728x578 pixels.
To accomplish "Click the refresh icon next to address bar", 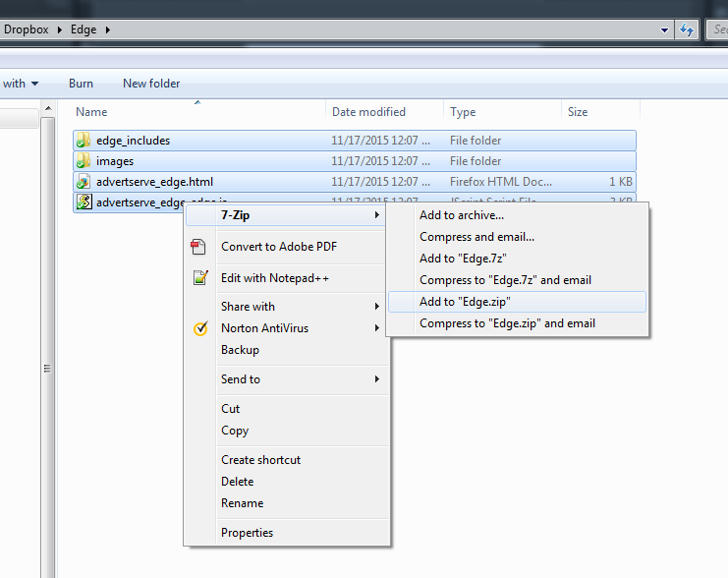I will 687,30.
